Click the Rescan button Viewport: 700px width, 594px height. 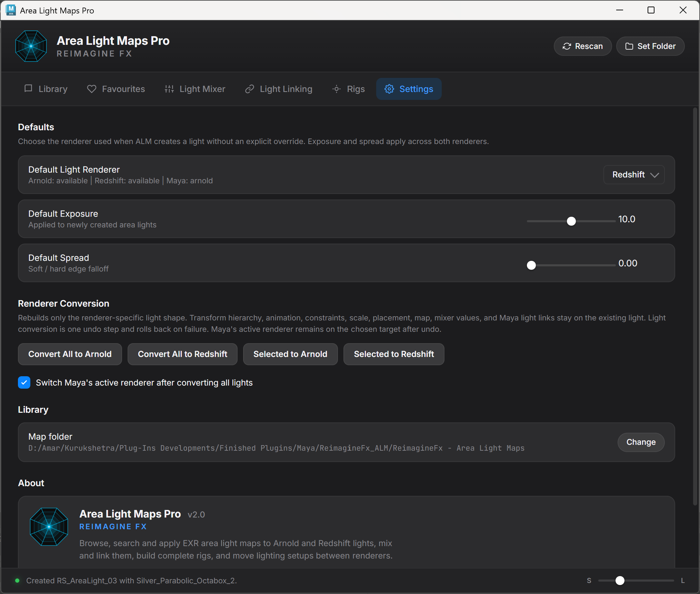click(x=583, y=46)
